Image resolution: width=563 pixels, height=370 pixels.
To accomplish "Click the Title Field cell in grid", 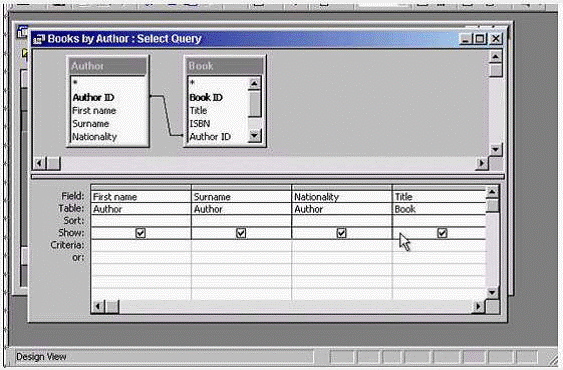I will pos(439,197).
